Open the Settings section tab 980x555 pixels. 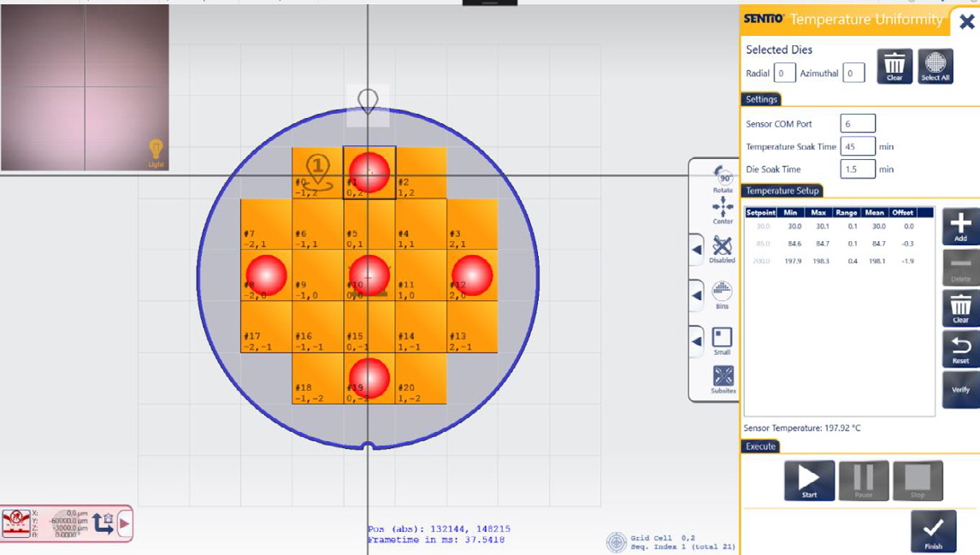tap(761, 99)
